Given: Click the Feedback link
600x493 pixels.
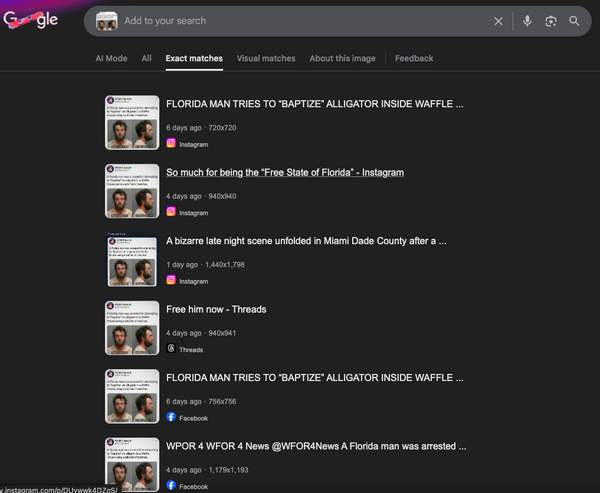Looking at the screenshot, I should 414,58.
